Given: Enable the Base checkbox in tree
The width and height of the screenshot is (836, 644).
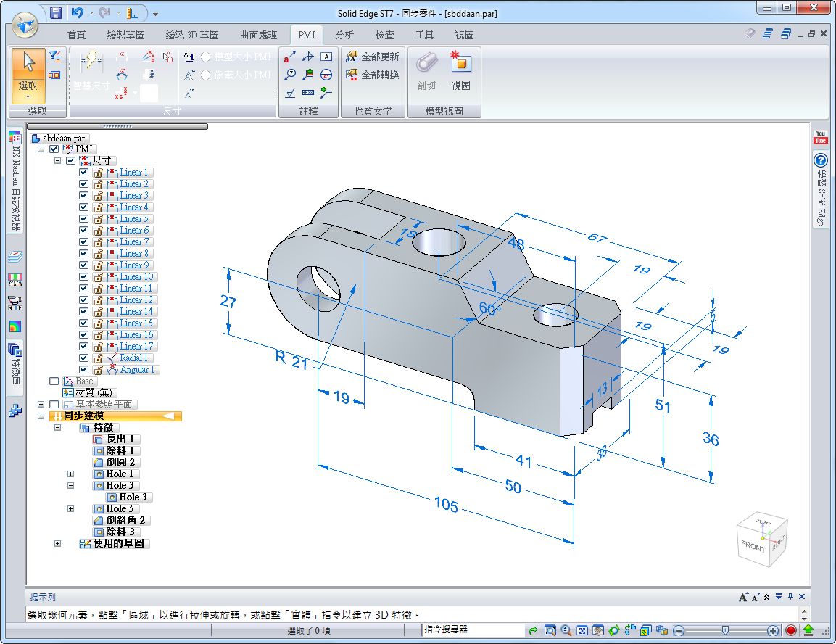Looking at the screenshot, I should click(x=54, y=381).
